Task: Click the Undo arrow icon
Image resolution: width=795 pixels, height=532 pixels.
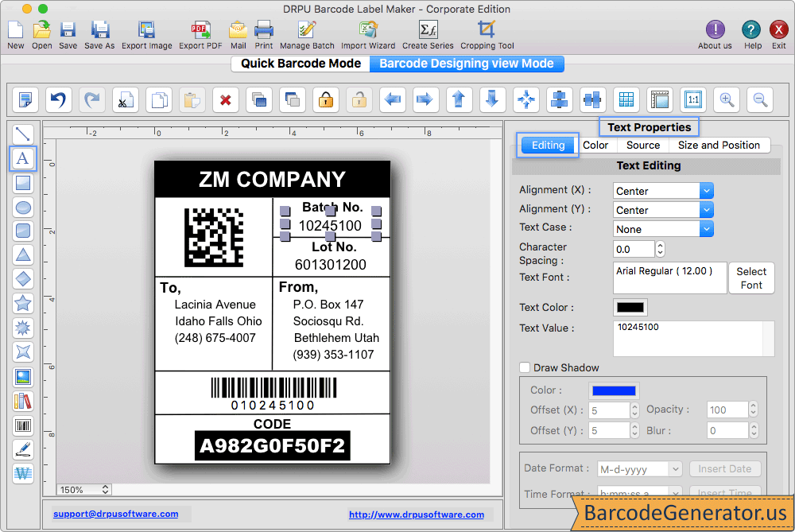Action: pyautogui.click(x=58, y=99)
